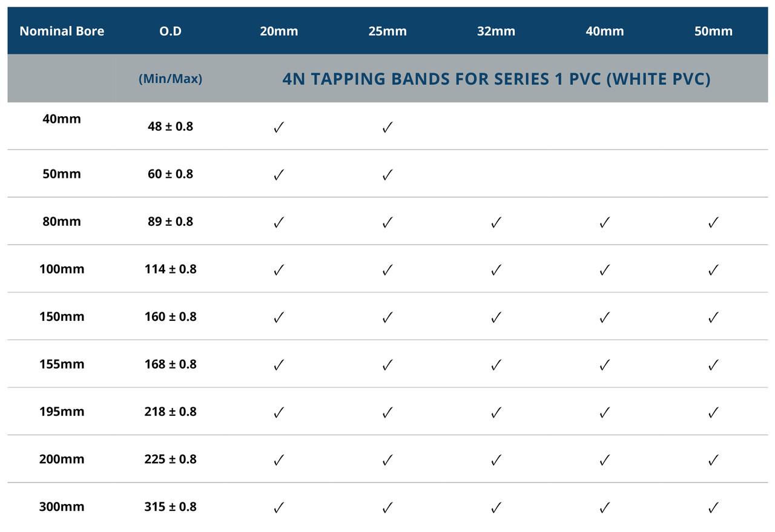775x532 pixels.
Task: Click the 32mm column header
Action: coord(496,31)
